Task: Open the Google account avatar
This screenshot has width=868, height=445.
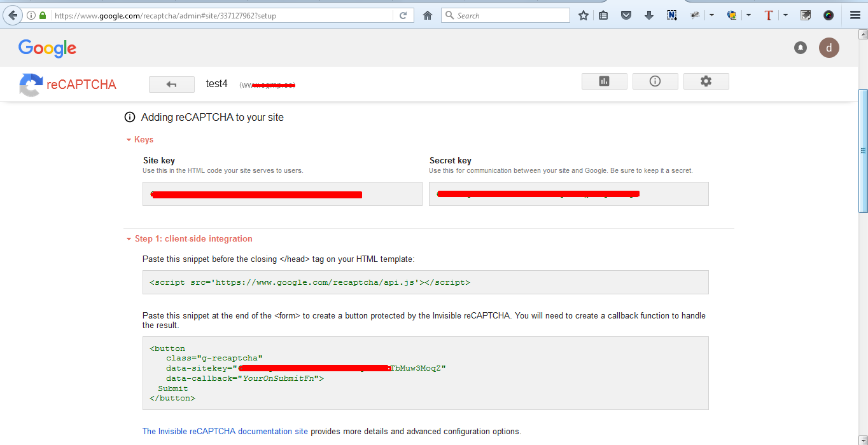Action: tap(829, 48)
